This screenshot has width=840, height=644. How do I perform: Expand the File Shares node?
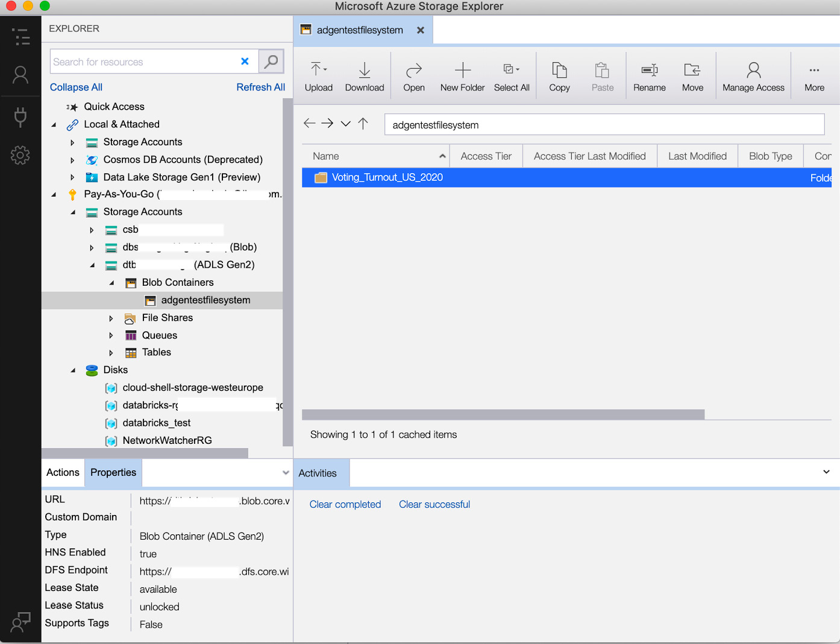(x=111, y=318)
